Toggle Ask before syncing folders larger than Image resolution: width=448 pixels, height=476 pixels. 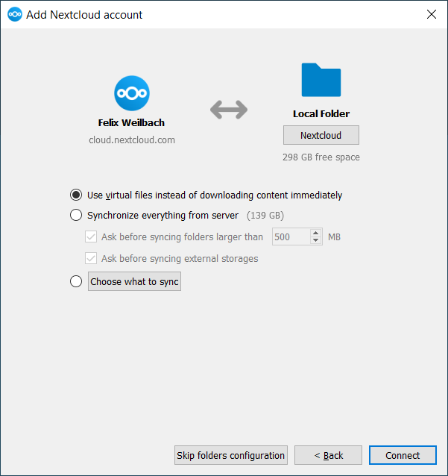(92, 237)
